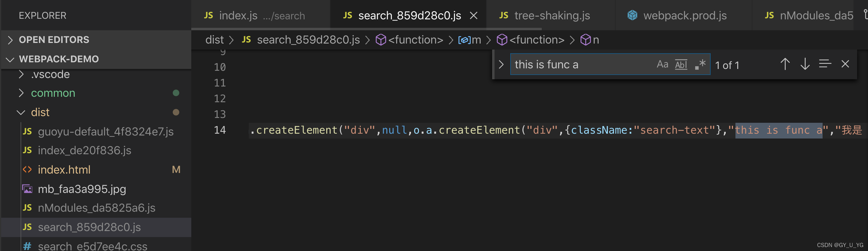
Task: Click webpack icon on webpack.prod.js tab
Action: pyautogui.click(x=633, y=15)
